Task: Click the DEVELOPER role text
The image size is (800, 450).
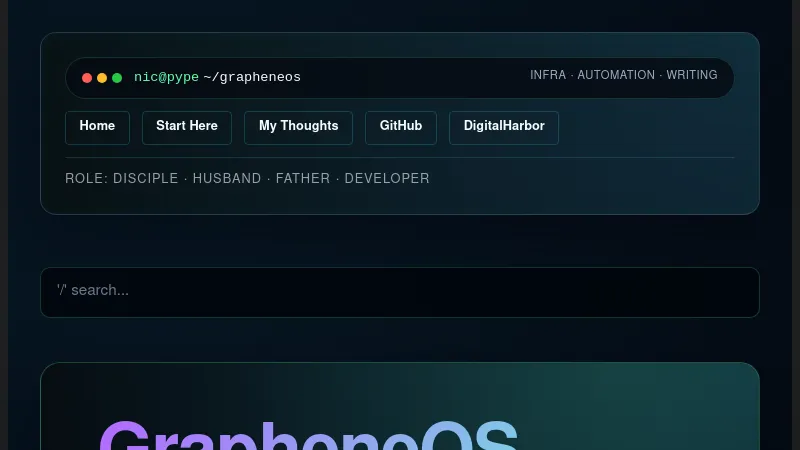Action: pos(387,179)
